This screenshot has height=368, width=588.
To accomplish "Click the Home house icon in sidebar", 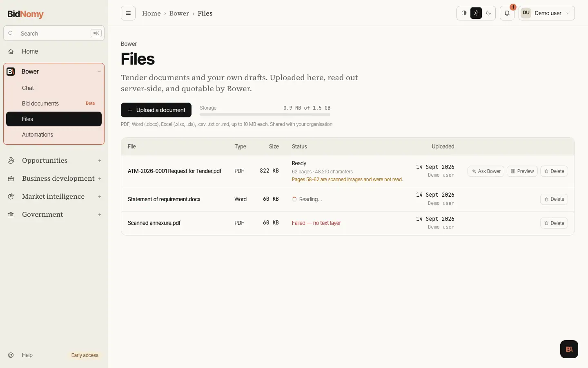I will (x=11, y=52).
